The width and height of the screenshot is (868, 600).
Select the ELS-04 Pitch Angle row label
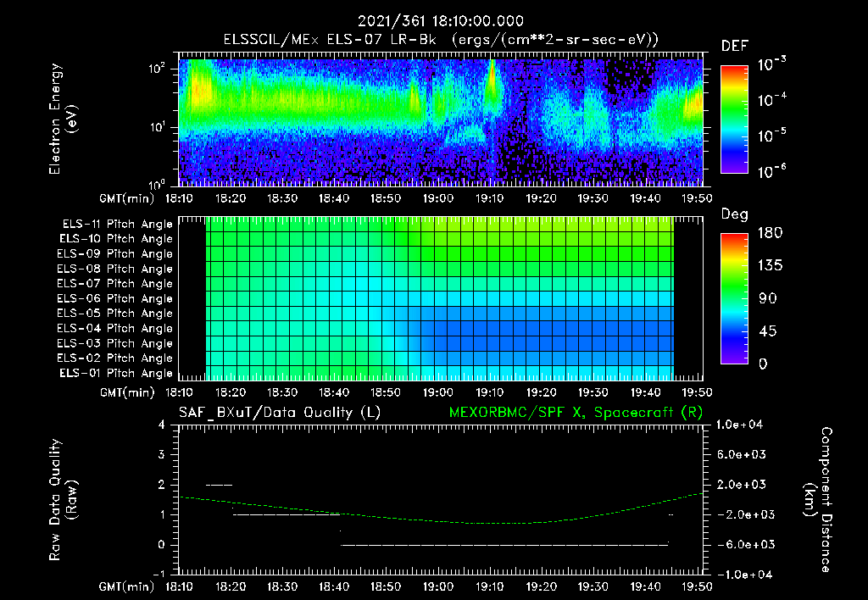coord(115,328)
